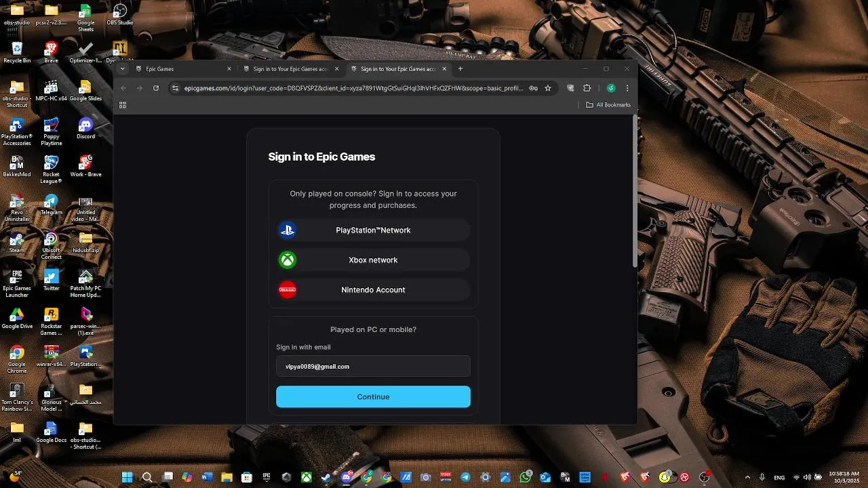The width and height of the screenshot is (868, 488).
Task: Select Discord desktop shortcut
Action: click(x=85, y=128)
